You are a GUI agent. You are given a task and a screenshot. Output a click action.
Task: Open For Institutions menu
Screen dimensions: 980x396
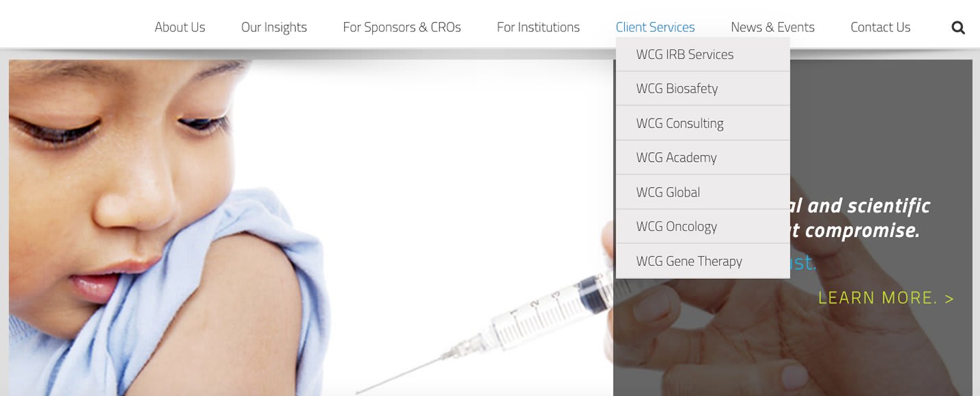tap(538, 27)
